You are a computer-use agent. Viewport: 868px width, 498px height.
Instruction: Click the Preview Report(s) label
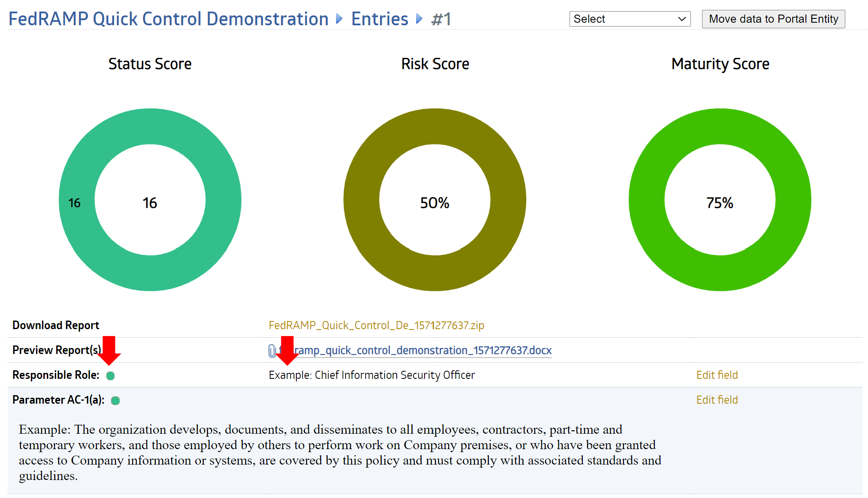point(57,350)
